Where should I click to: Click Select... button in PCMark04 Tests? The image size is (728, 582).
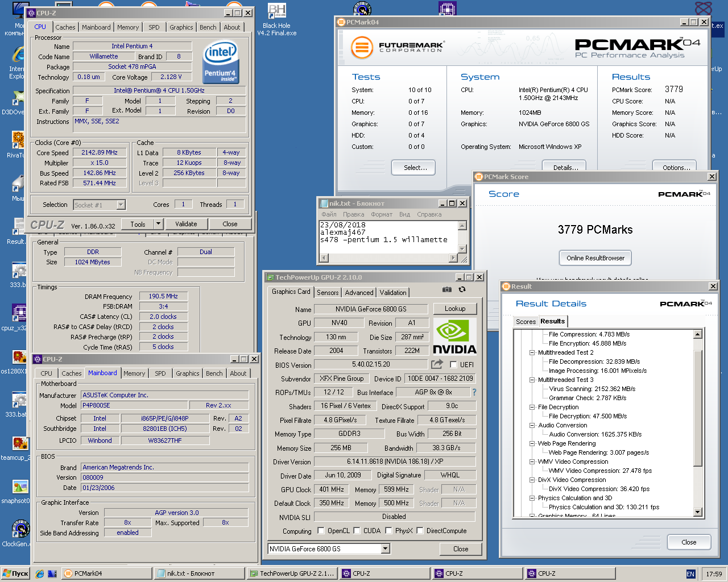pos(413,168)
